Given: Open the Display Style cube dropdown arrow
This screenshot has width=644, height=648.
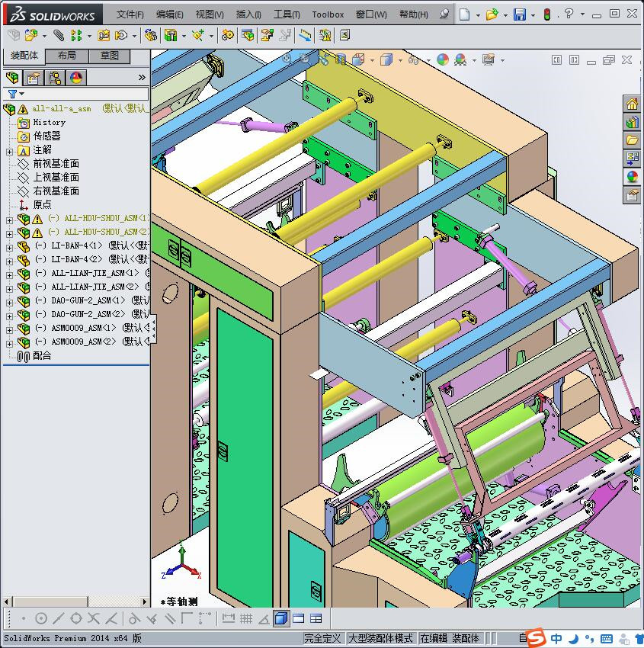Looking at the screenshot, I should click(x=400, y=61).
